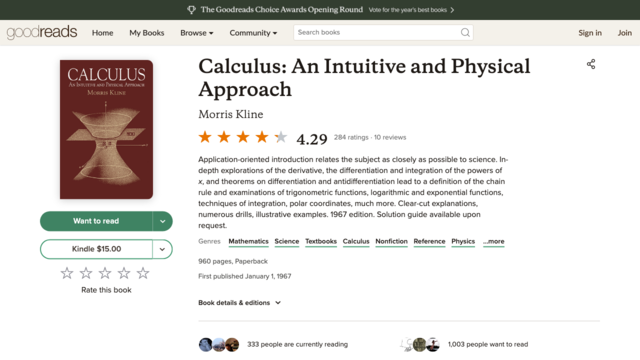Open the Calculus book cover image

[107, 129]
